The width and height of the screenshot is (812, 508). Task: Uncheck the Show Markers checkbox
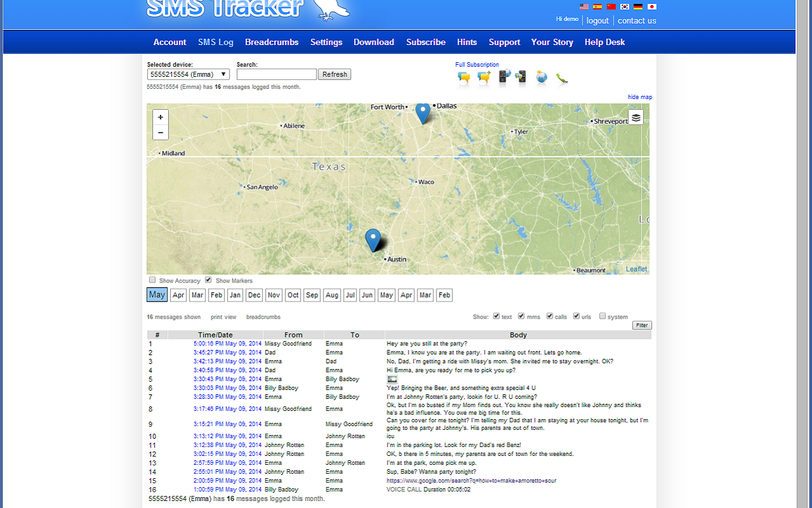coord(208,280)
